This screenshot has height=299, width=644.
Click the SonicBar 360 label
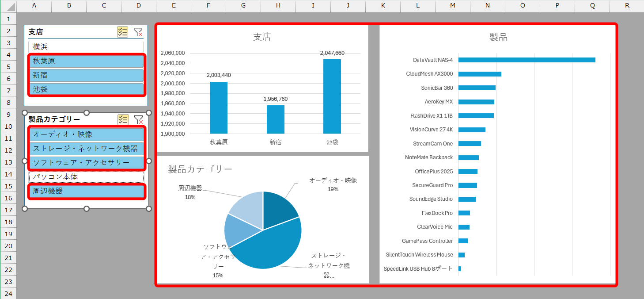tap(437, 88)
